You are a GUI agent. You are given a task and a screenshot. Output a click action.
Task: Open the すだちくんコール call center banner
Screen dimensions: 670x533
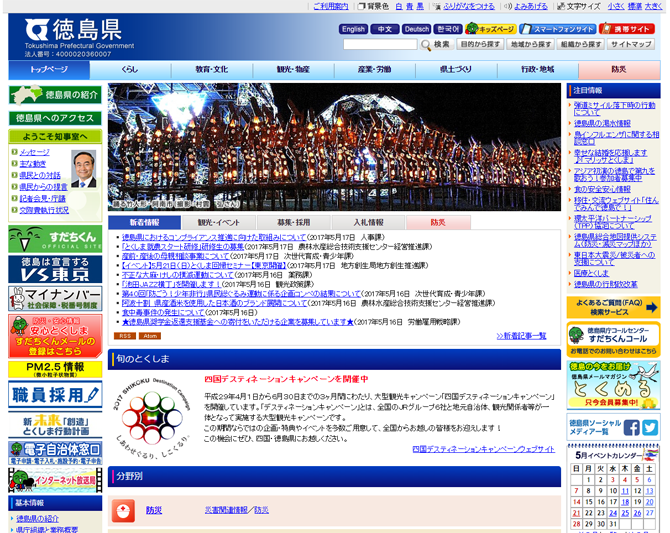pos(613,339)
